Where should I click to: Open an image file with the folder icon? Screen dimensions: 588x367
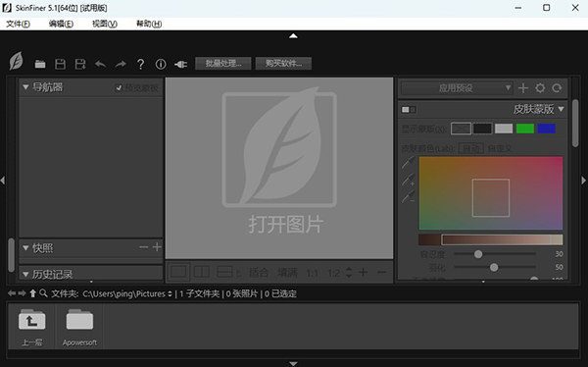(x=40, y=64)
